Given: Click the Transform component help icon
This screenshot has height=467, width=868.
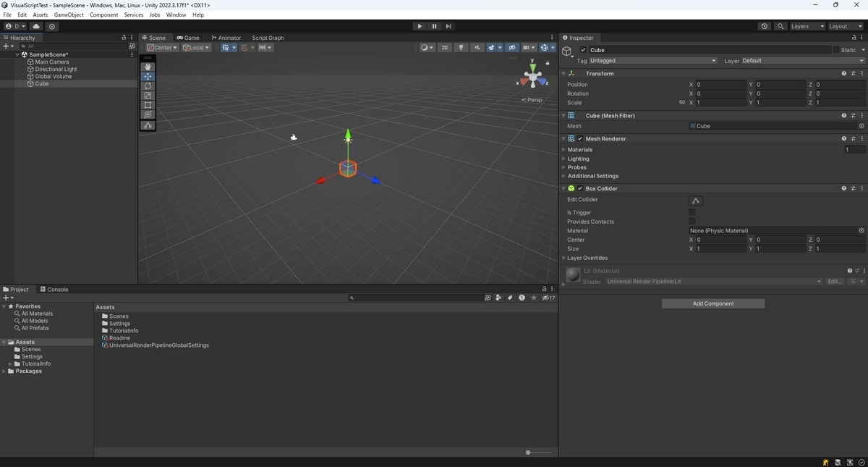Looking at the screenshot, I should (844, 73).
